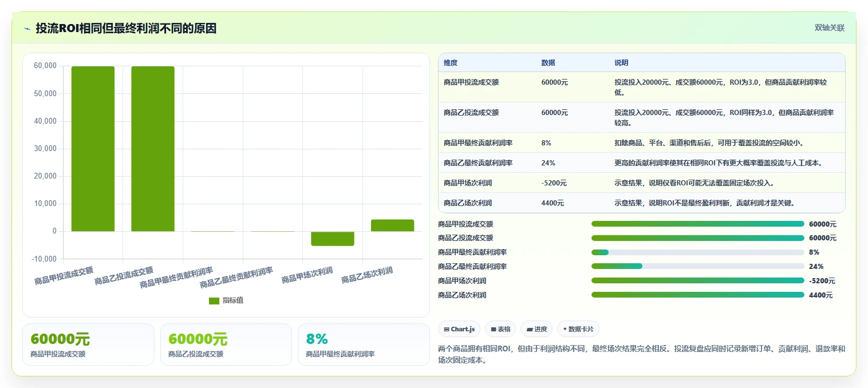The image size is (868, 388).
Task: Click the title 投流ROI相同但最终利润不同的原因
Action: coord(126,28)
